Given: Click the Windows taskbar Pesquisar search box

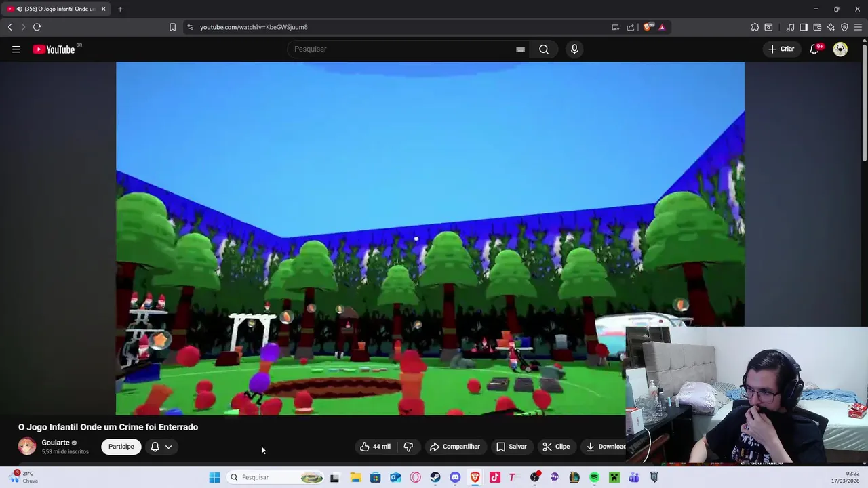Looking at the screenshot, I should pyautogui.click(x=276, y=477).
